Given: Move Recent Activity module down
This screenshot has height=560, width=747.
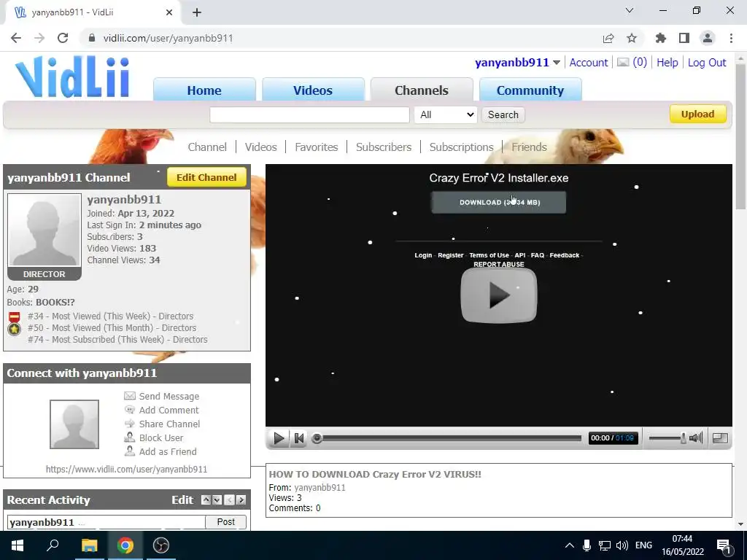Looking at the screenshot, I should [217, 500].
